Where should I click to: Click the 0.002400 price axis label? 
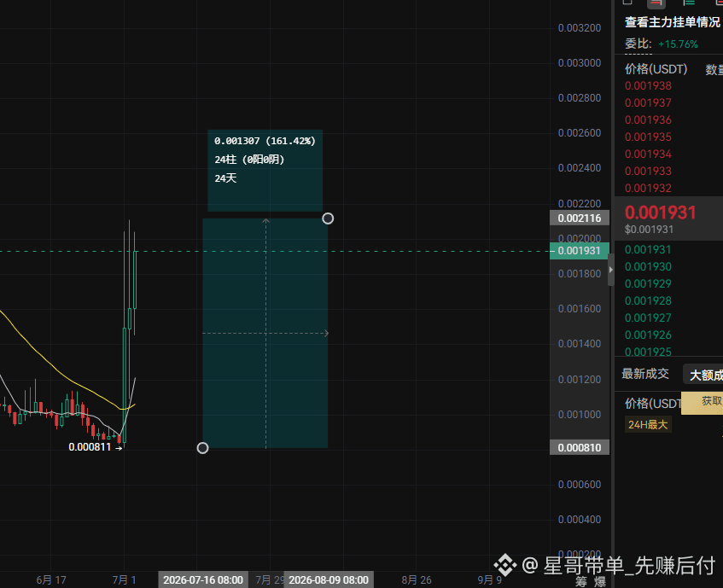coord(579,168)
